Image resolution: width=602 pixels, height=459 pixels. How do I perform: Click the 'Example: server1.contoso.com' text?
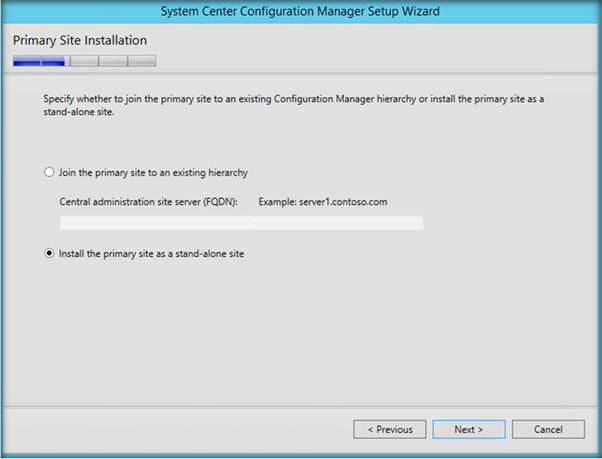(322, 202)
